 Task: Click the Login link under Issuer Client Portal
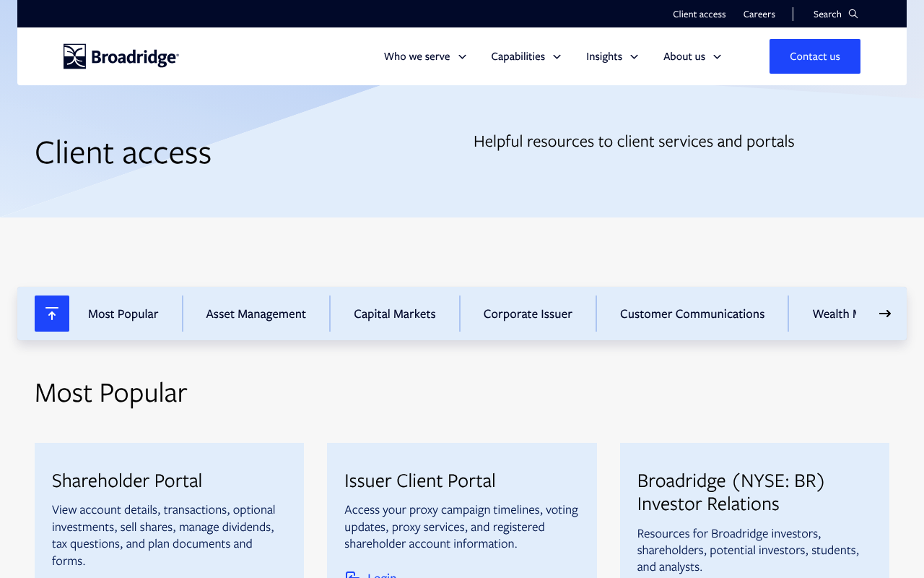point(382,575)
